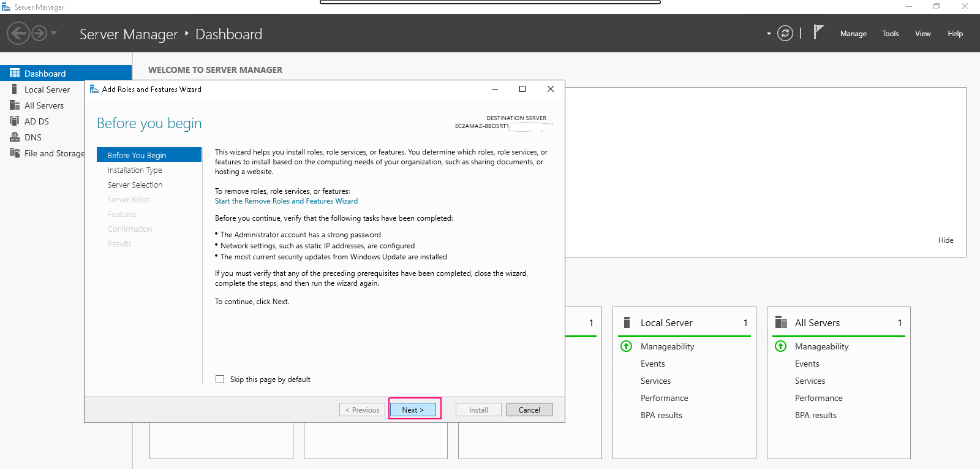Click Server Manager app icon in title bar
Viewport: 980px width, 469px height.
coord(6,7)
